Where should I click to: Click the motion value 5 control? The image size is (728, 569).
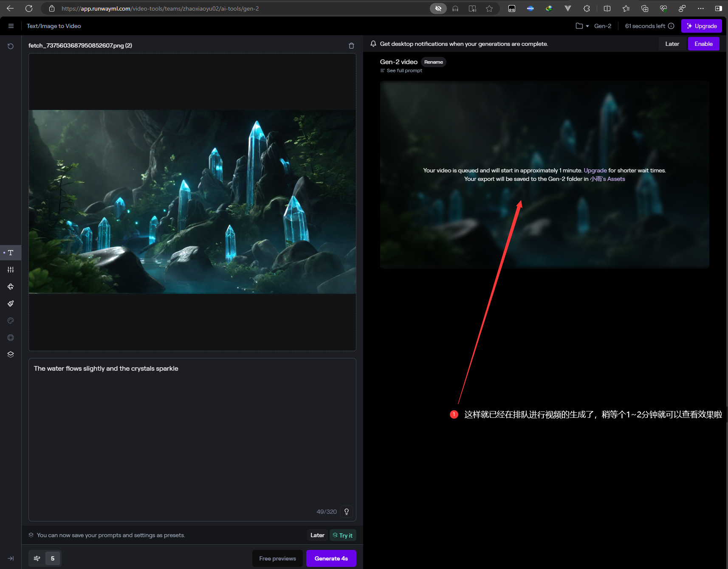tap(53, 558)
